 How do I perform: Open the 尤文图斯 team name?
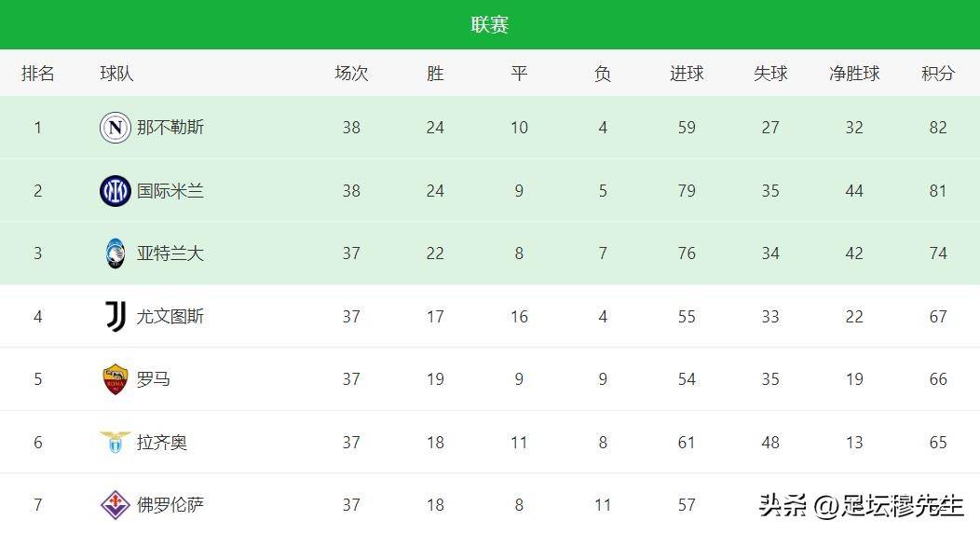pyautogui.click(x=170, y=317)
